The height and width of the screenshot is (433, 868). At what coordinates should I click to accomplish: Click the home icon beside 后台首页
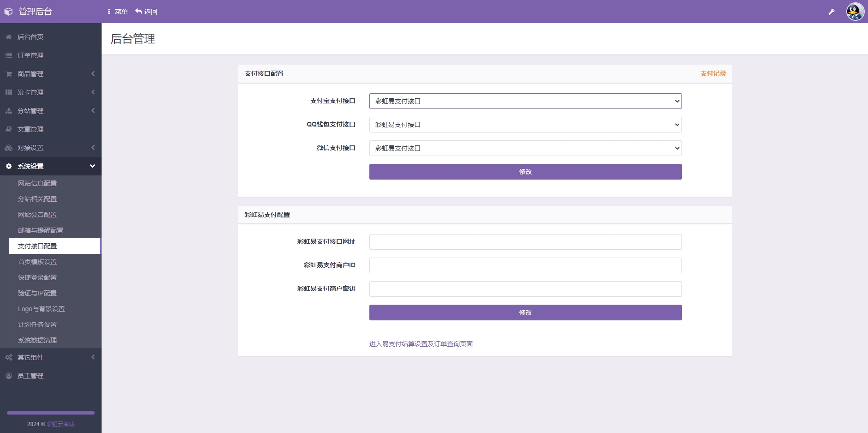click(x=9, y=37)
